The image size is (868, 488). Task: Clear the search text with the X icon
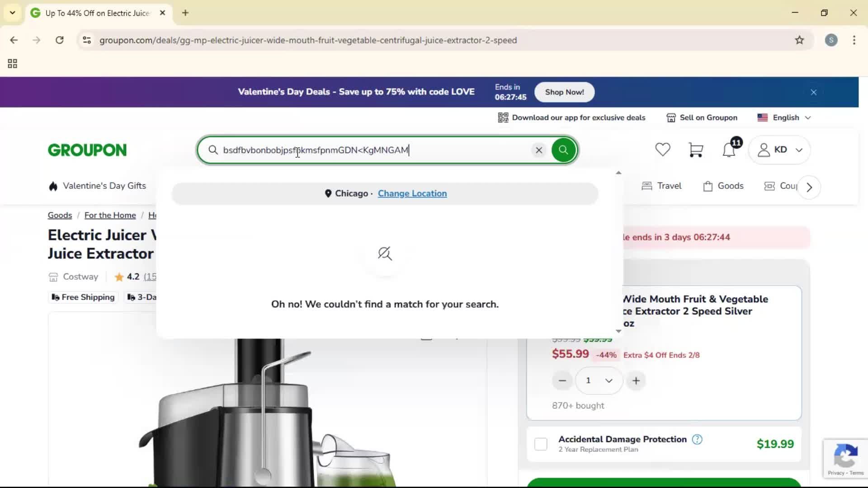(538, 150)
